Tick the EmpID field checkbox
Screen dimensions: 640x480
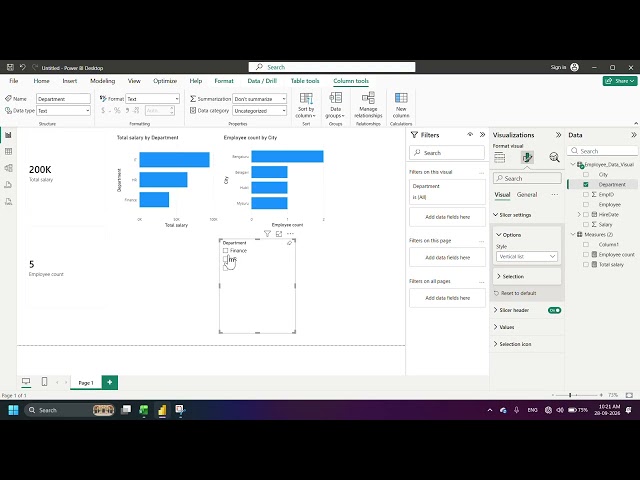(x=586, y=195)
